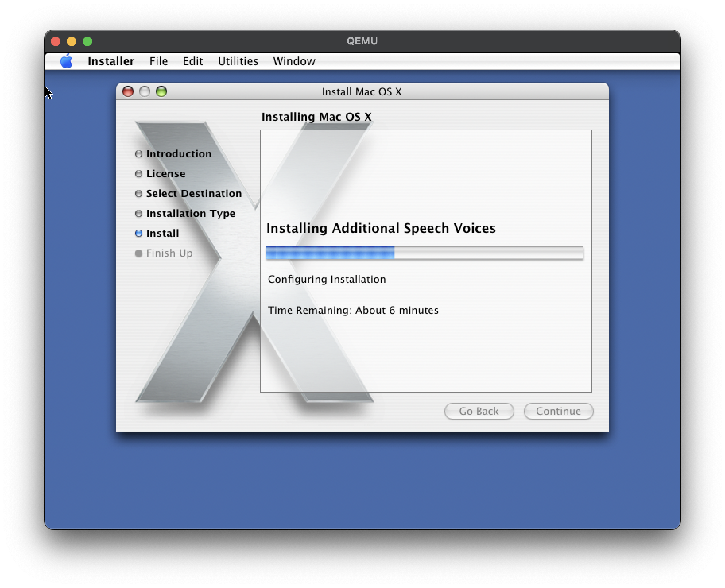Zoom the Install Mac OS X window

(x=161, y=91)
